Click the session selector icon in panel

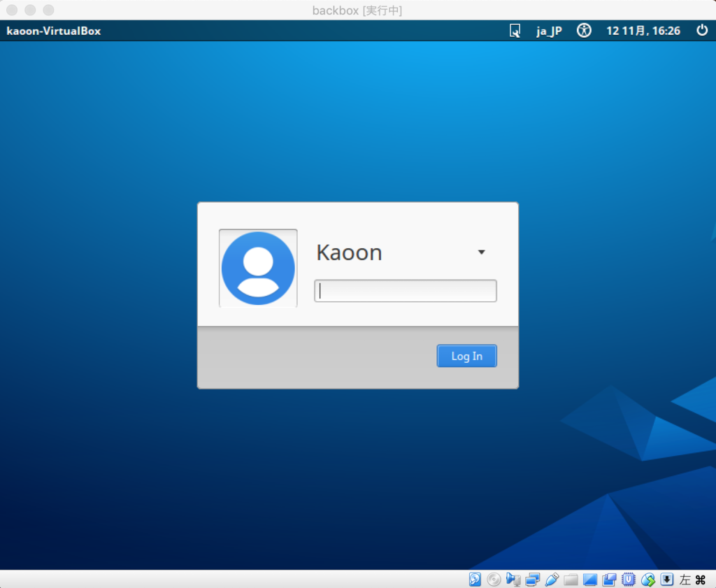(x=515, y=31)
